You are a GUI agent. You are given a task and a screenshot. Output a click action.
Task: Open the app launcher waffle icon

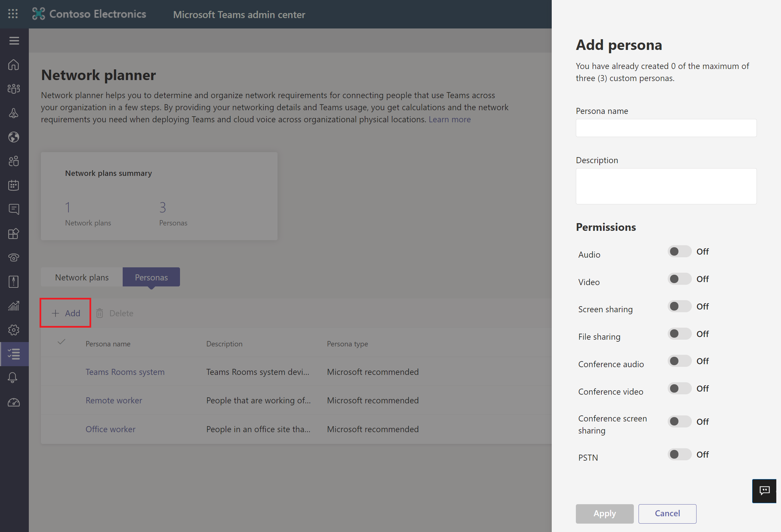tap(13, 14)
